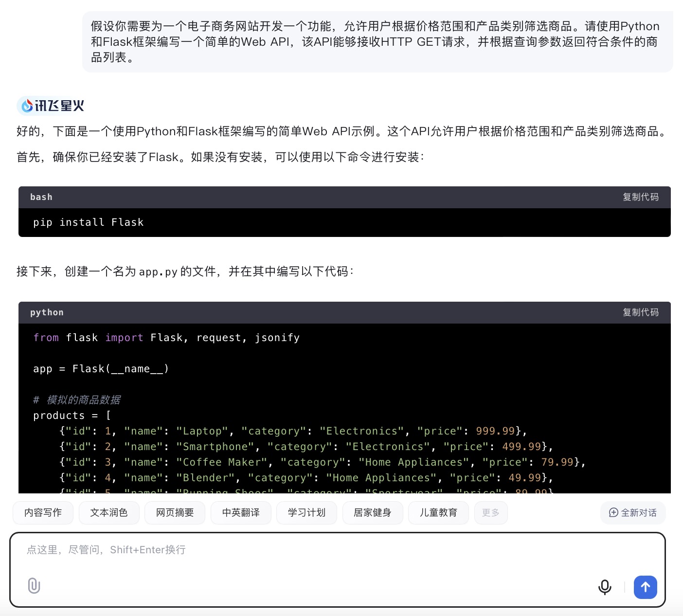Start a new chat with 全新对话
The image size is (683, 616).
point(633,512)
